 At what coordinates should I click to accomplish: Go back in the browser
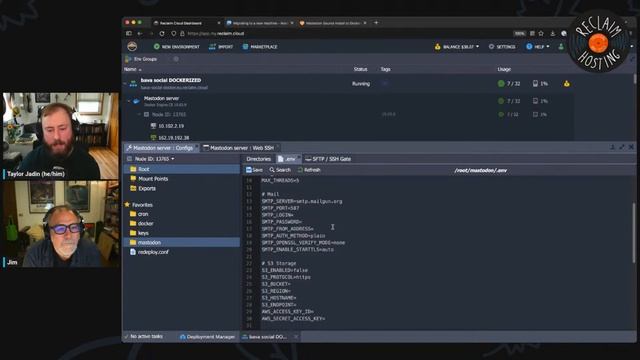(140, 33)
